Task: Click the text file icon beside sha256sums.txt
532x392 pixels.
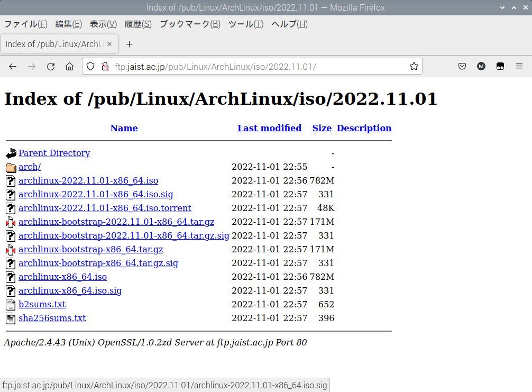Action: [x=10, y=318]
